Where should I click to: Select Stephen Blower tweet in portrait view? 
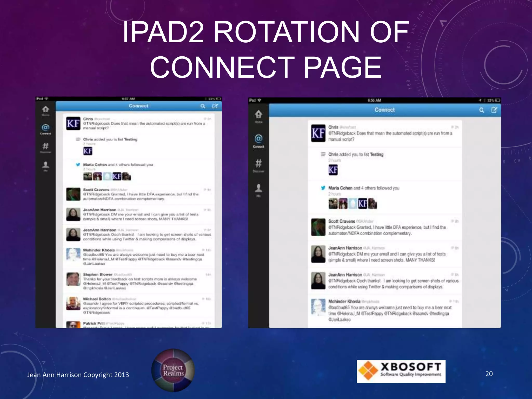click(x=139, y=281)
